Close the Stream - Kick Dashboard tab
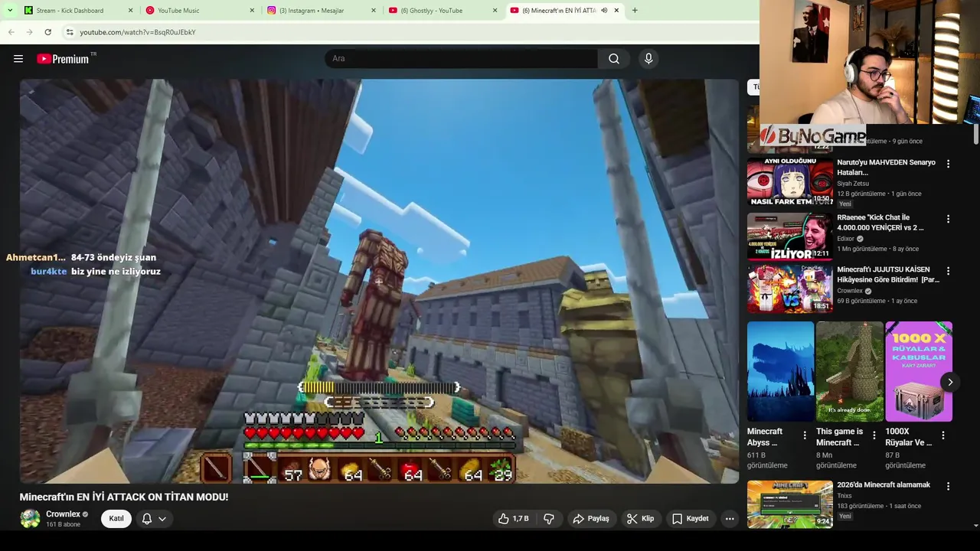This screenshot has height=551, width=980. coord(130,11)
